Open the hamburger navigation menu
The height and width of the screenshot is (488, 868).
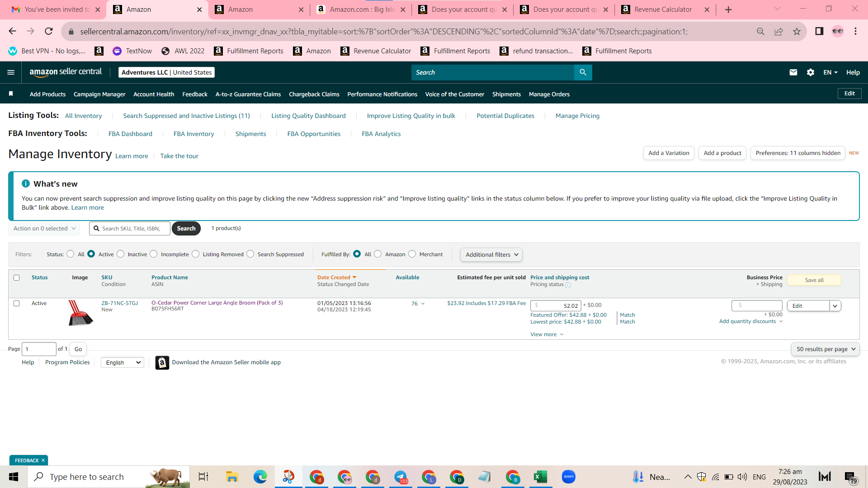[11, 72]
